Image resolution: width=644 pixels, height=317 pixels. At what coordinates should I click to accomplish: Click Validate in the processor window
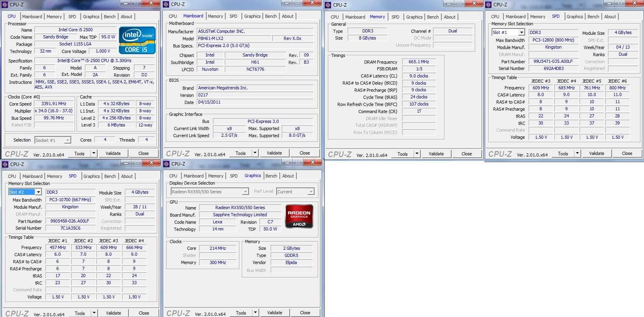click(113, 153)
